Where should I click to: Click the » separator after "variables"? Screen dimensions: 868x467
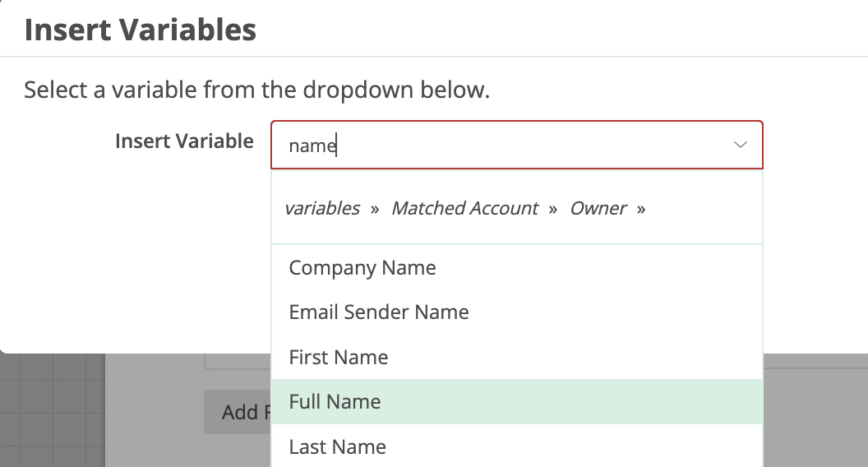(x=375, y=209)
